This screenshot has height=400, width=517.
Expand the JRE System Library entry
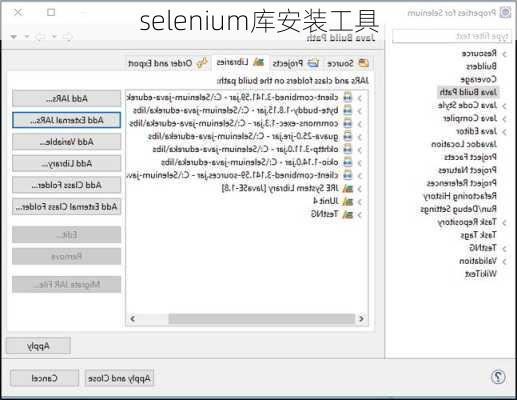click(360, 189)
